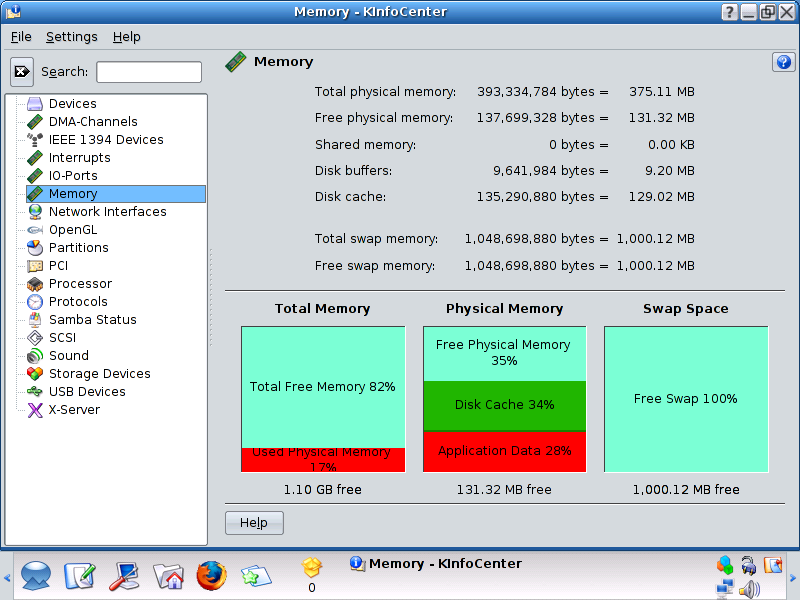Click the Memory - KInfoCenter taskbar entry
The width and height of the screenshot is (800, 600).
(436, 564)
